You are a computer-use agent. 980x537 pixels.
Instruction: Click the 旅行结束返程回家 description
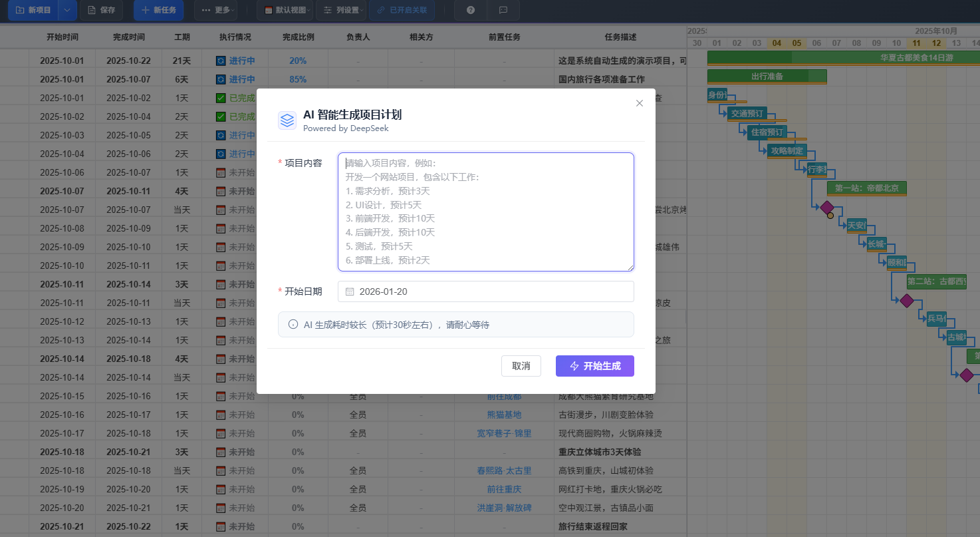593,526
